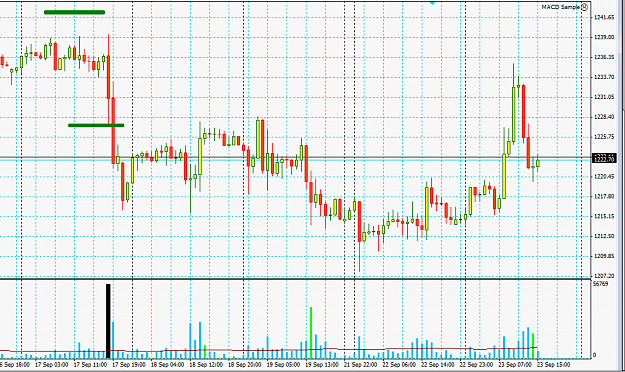Select the lower green line near 1228.40
625x372 pixels.
pos(96,125)
